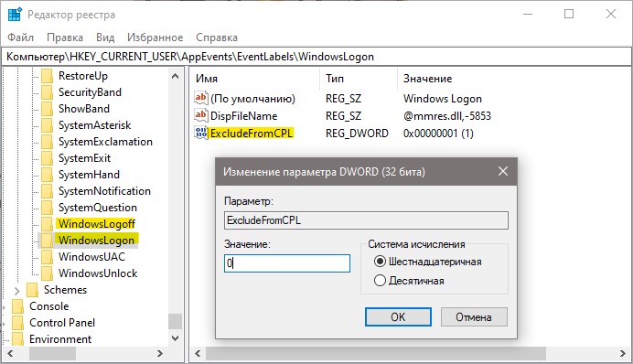Open the Избранное menu
The height and width of the screenshot is (364, 633).
click(155, 37)
